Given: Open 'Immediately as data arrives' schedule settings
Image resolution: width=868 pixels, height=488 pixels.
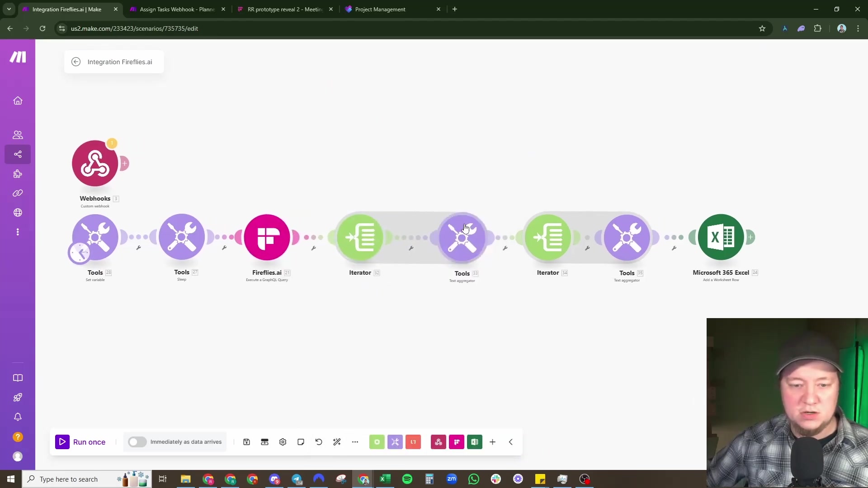Looking at the screenshot, I should (x=186, y=442).
